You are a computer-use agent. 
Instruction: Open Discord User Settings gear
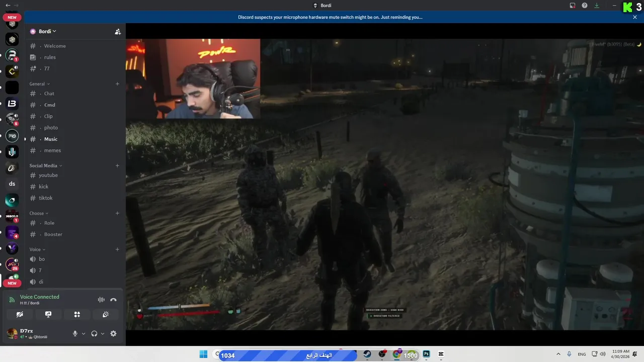113,333
